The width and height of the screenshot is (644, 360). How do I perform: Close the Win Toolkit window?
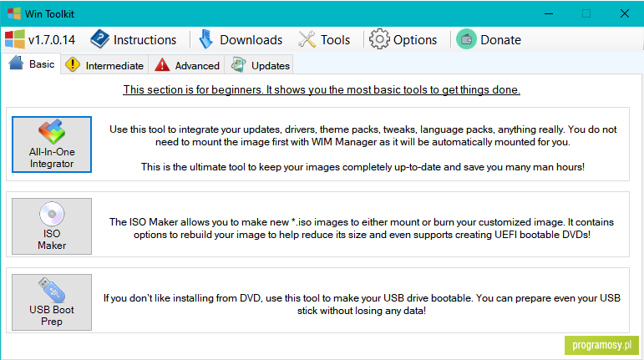tap(625, 13)
